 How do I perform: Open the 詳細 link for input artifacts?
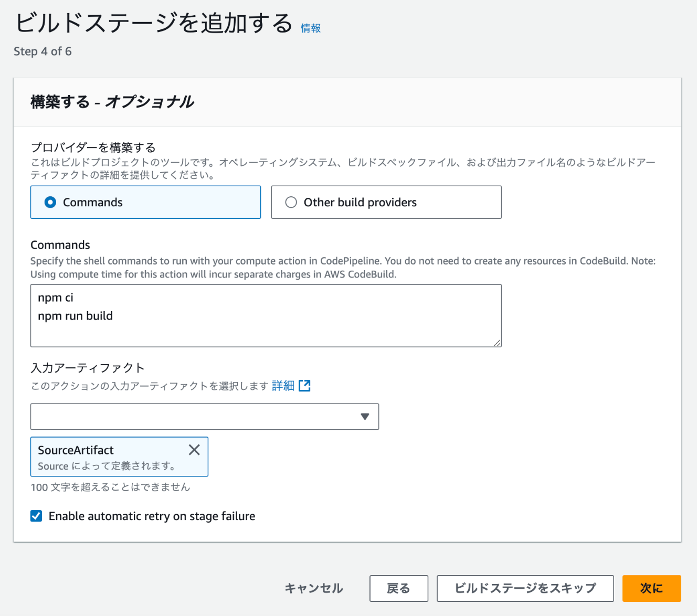pos(283,386)
